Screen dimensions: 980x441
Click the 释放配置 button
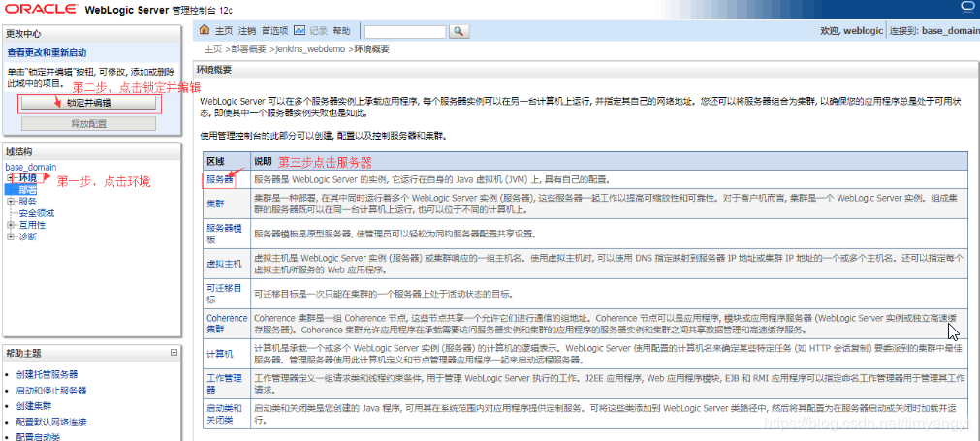pyautogui.click(x=88, y=124)
